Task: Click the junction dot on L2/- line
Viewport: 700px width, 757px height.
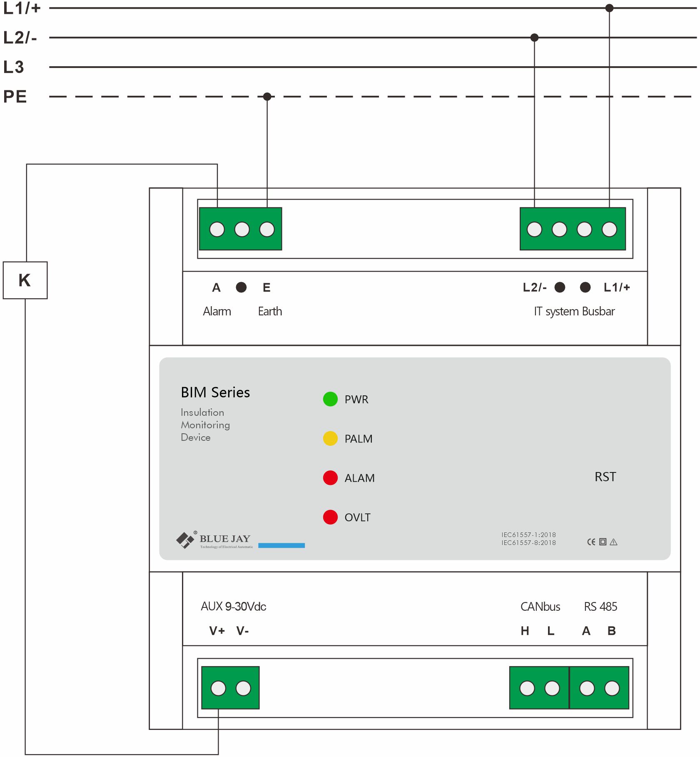Action: 534,37
